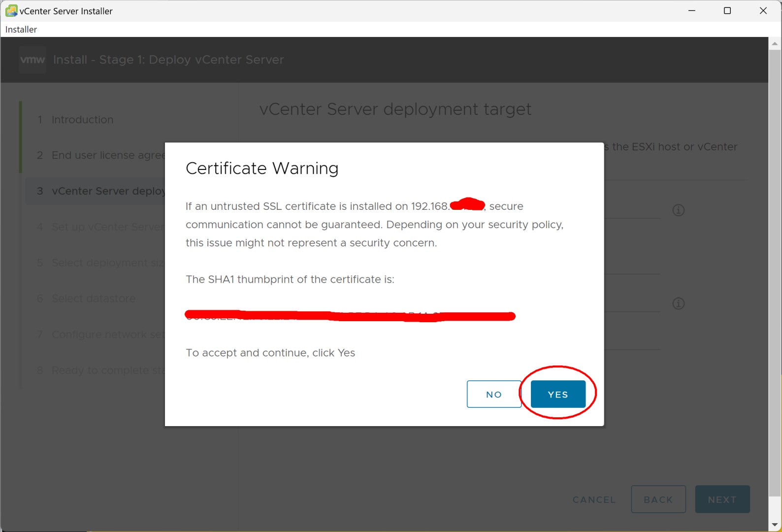Click the upper info icon beside the field
Viewport: 782px width, 532px height.
pyautogui.click(x=679, y=210)
